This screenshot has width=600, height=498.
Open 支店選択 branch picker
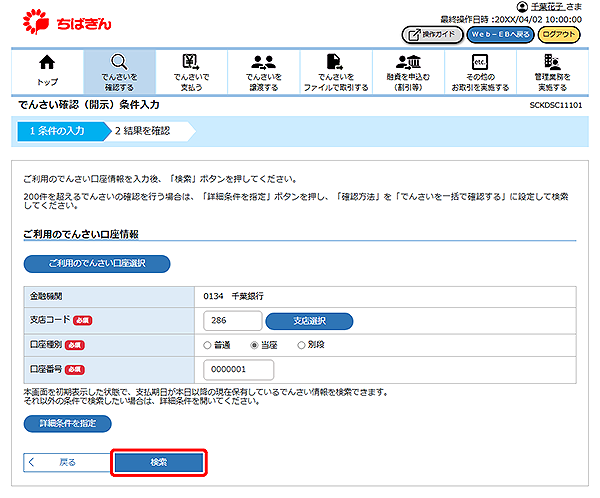point(308,321)
